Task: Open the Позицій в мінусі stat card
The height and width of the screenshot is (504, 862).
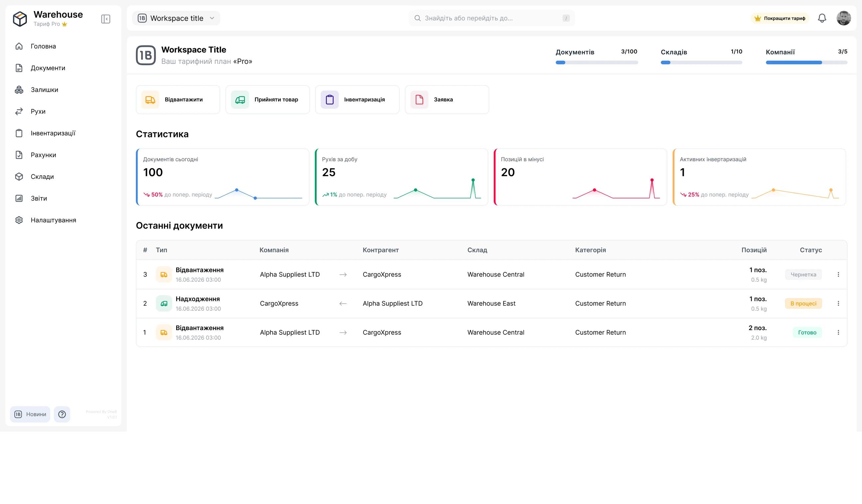Action: coord(580,177)
